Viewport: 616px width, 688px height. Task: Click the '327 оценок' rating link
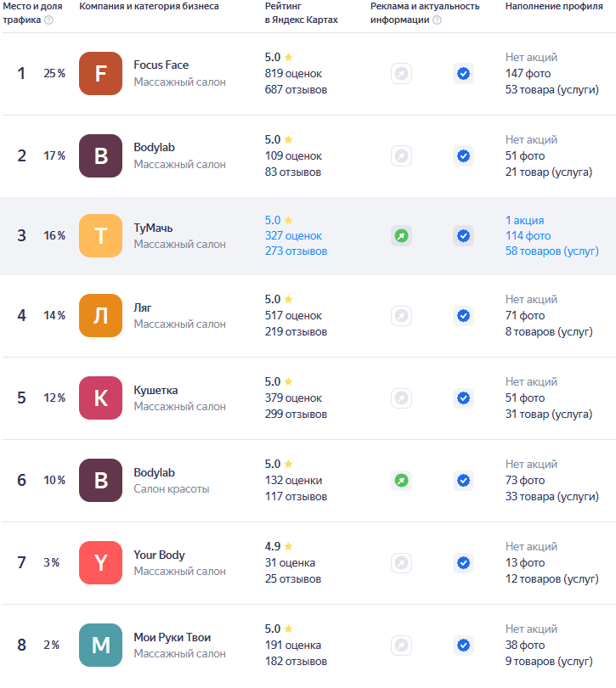point(293,236)
